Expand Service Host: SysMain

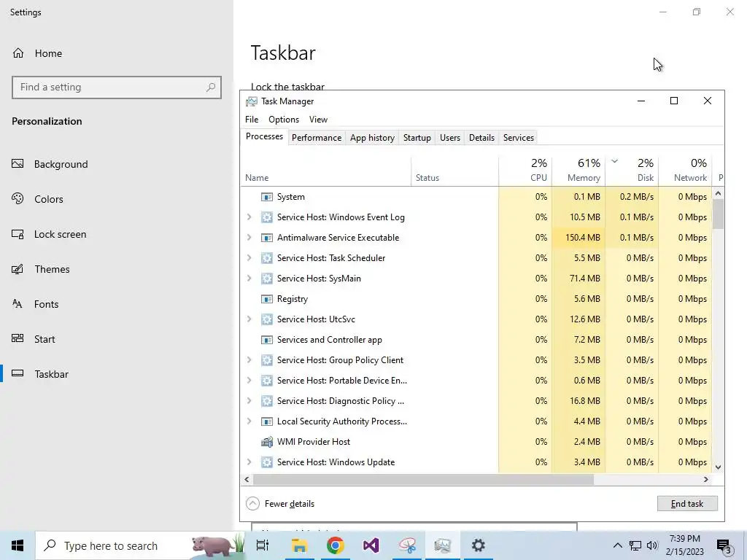point(249,279)
